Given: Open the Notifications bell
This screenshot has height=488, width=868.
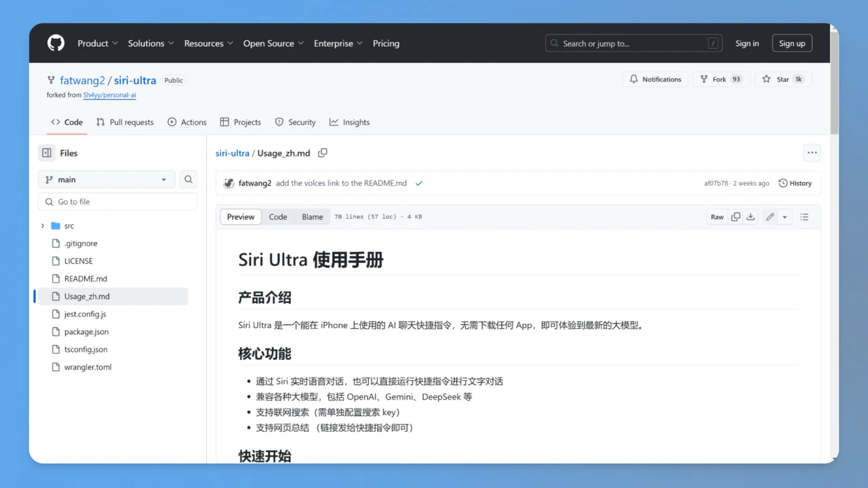Looking at the screenshot, I should (655, 79).
